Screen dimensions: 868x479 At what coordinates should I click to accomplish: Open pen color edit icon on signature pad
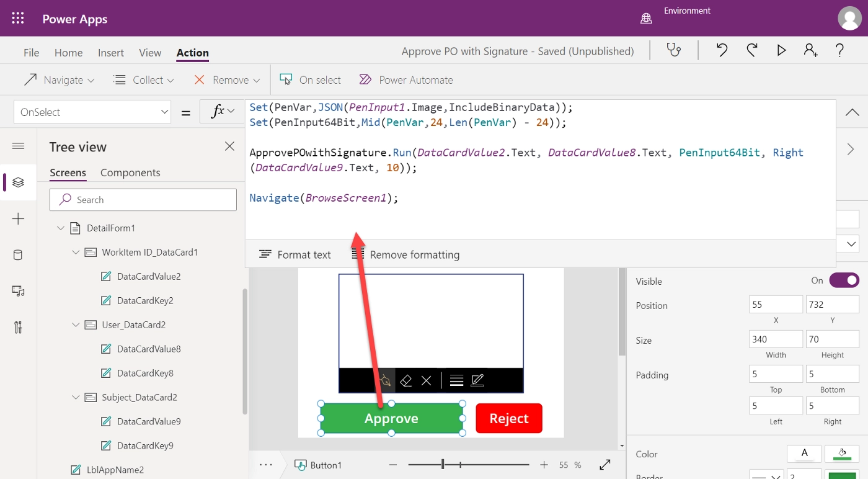point(477,380)
